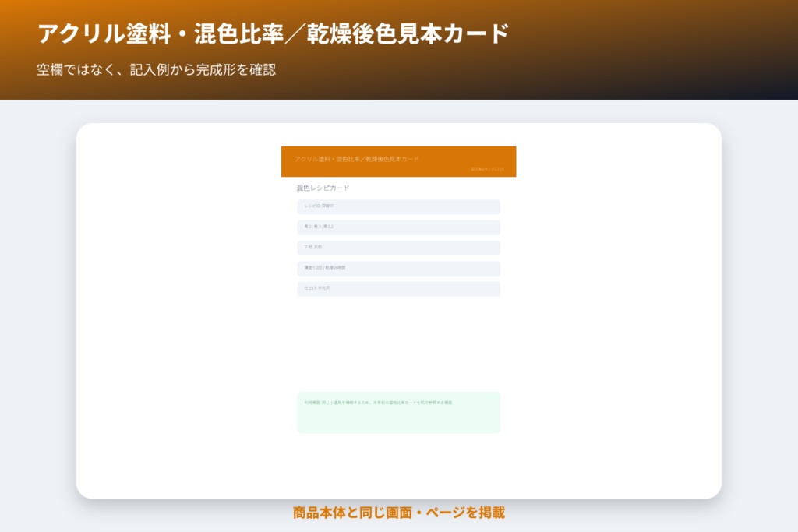Click the 混色レシピカード heading
The height and width of the screenshot is (532, 798).
click(x=323, y=188)
